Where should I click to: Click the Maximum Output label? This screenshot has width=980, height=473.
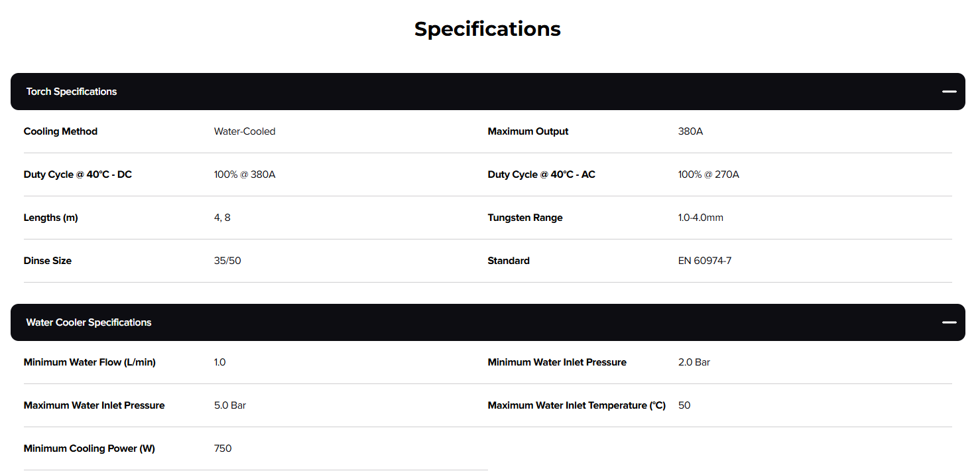coord(528,131)
